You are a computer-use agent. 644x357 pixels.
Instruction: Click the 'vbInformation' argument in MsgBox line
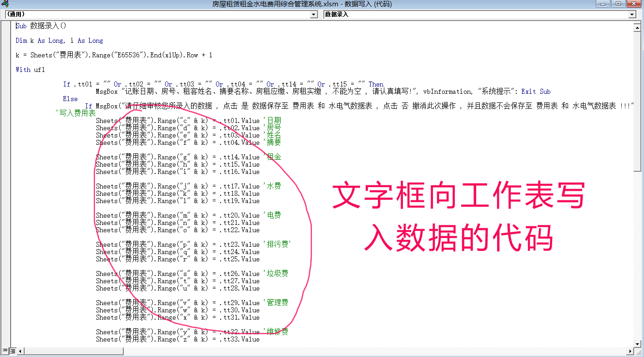click(447, 92)
